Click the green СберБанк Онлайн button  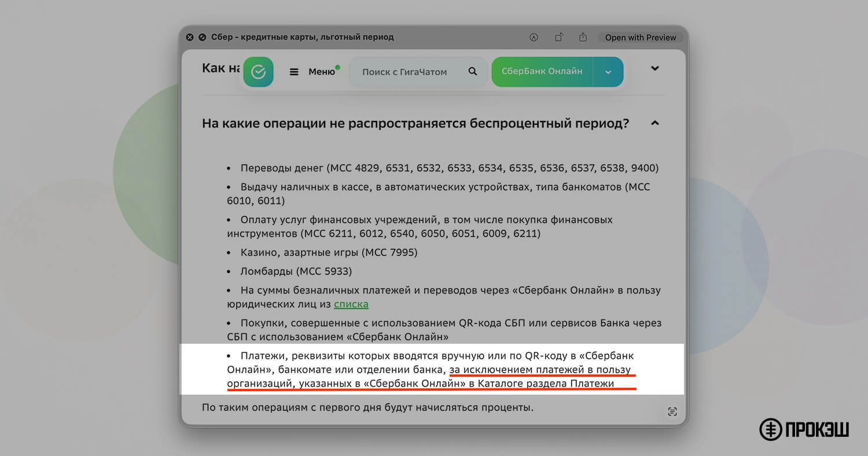pos(542,71)
